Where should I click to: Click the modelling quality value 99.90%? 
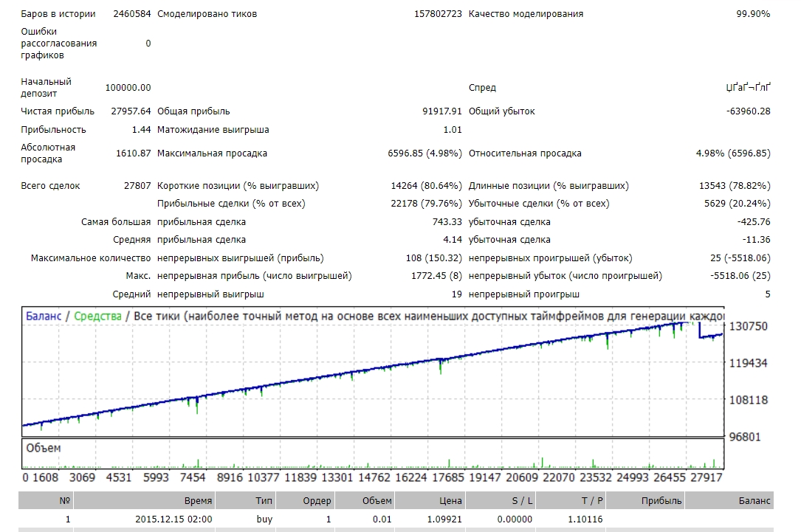[753, 14]
